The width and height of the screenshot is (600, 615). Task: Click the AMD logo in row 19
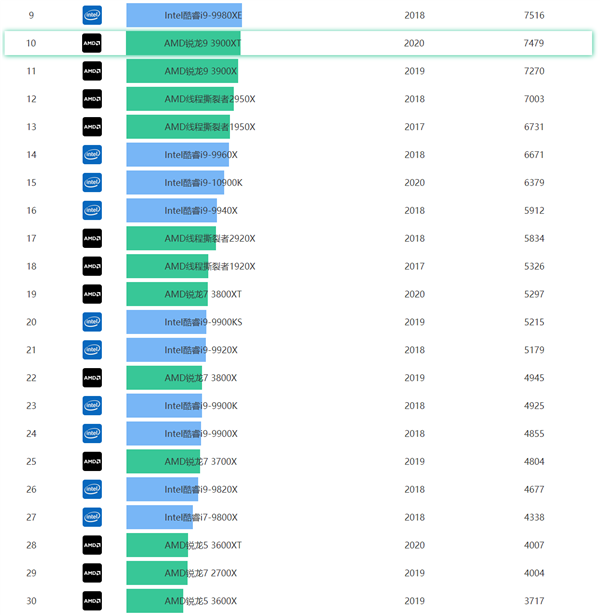92,294
